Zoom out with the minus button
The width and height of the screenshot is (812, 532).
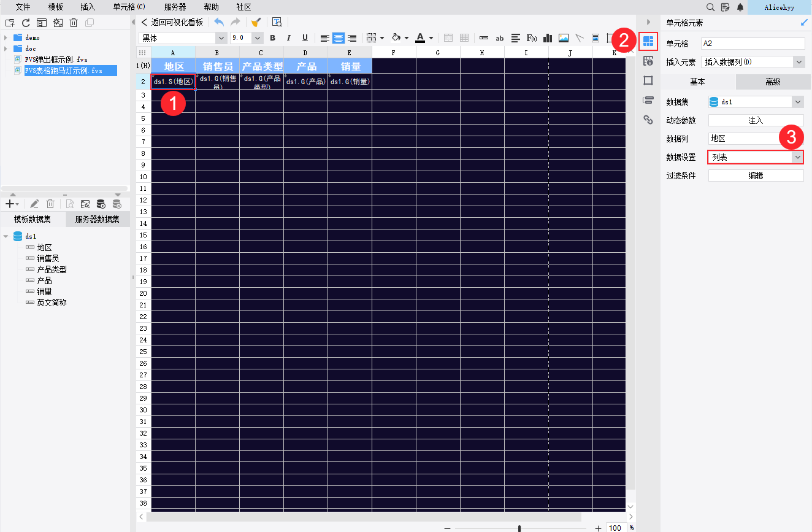click(448, 528)
